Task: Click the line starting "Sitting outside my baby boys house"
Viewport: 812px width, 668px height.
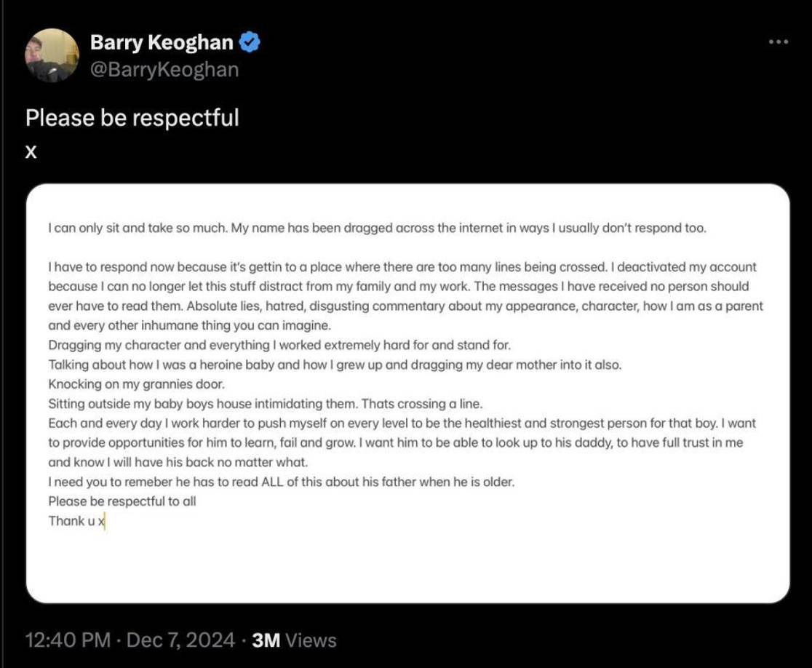Action: pos(266,403)
